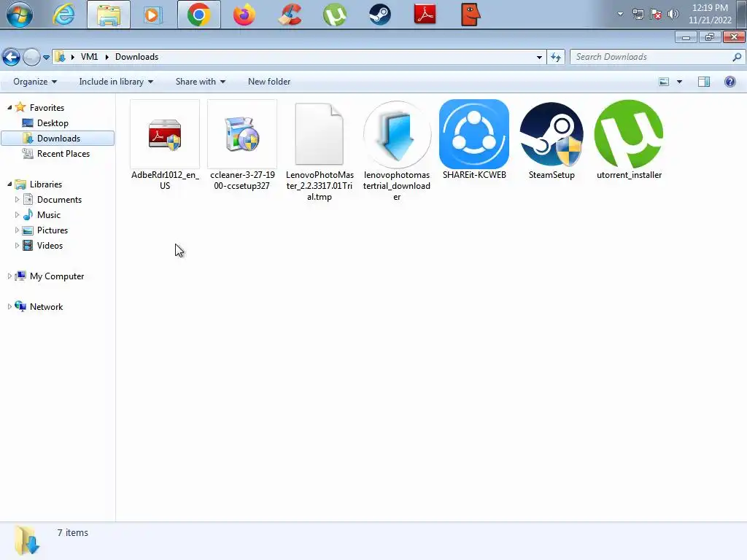The image size is (747, 560).
Task: Select the SteamSetup file
Action: pos(551,140)
